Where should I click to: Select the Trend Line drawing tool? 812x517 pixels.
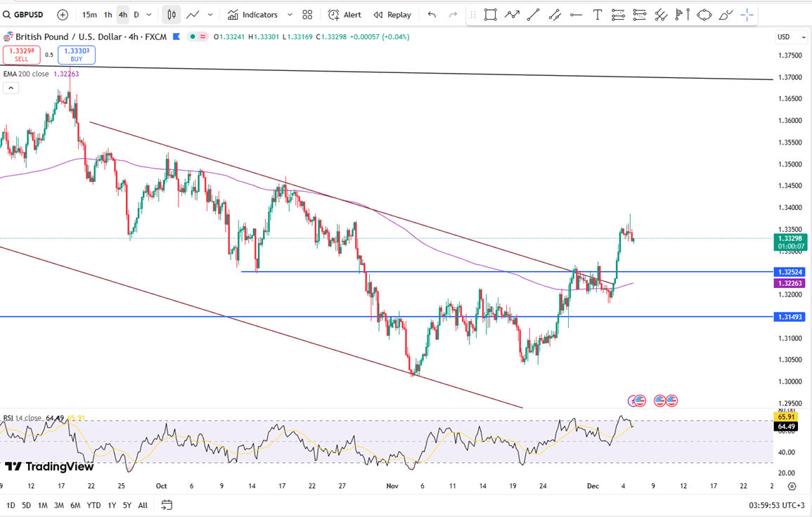[x=533, y=15]
